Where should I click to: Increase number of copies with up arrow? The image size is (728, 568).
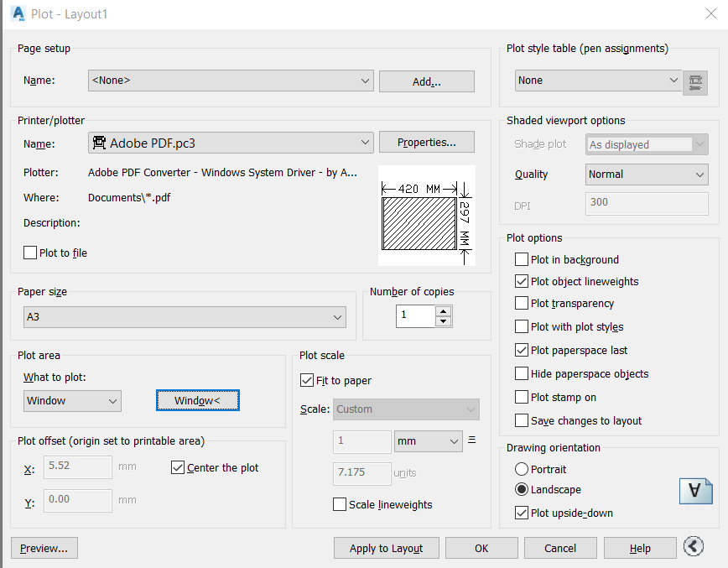click(x=444, y=311)
